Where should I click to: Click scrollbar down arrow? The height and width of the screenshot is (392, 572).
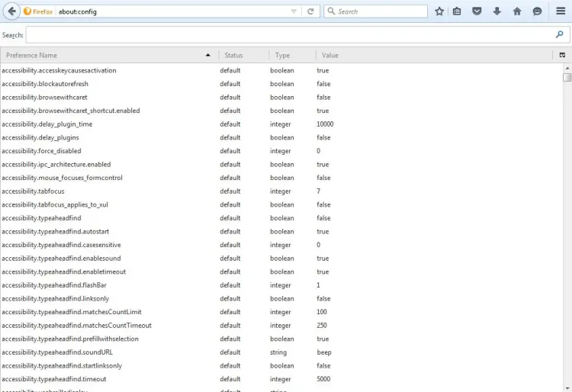(x=567, y=388)
